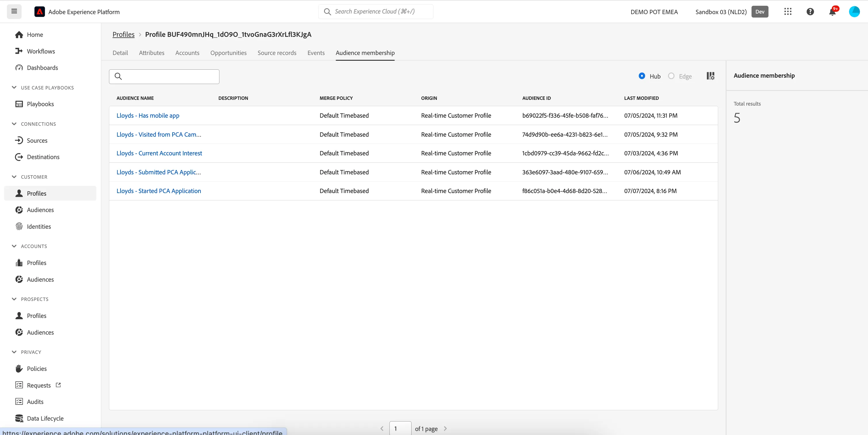Click the Adobe logo icon
The width and height of the screenshot is (868, 435).
[39, 12]
